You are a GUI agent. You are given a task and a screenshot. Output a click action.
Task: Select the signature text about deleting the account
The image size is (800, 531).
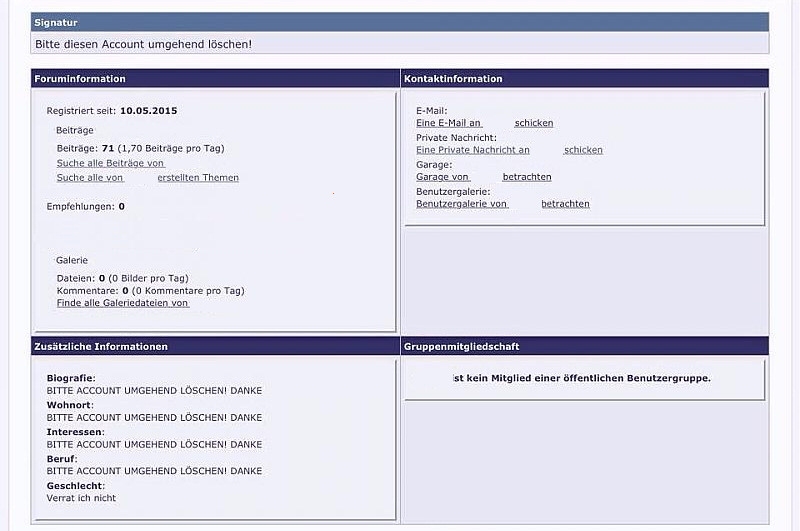(143, 44)
